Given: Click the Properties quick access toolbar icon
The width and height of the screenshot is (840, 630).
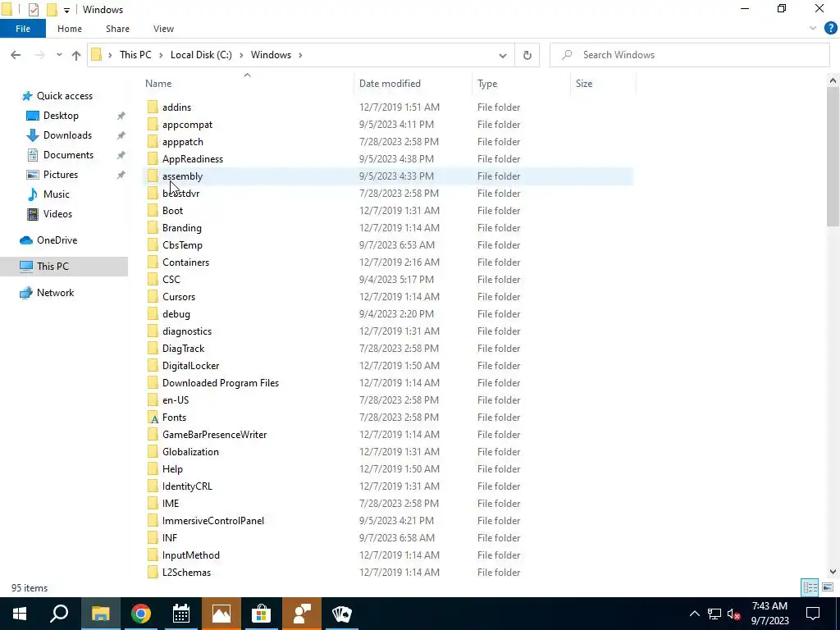Looking at the screenshot, I should [x=33, y=10].
